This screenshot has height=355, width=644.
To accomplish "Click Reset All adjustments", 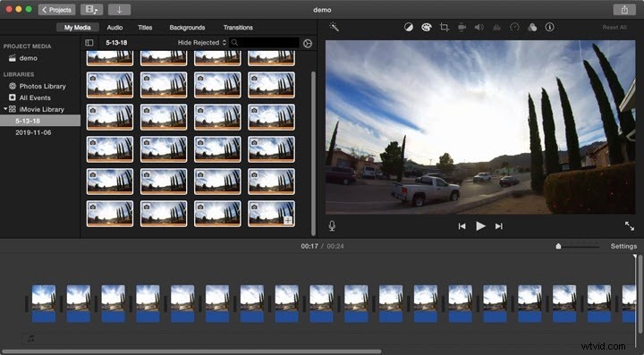I will [x=614, y=28].
